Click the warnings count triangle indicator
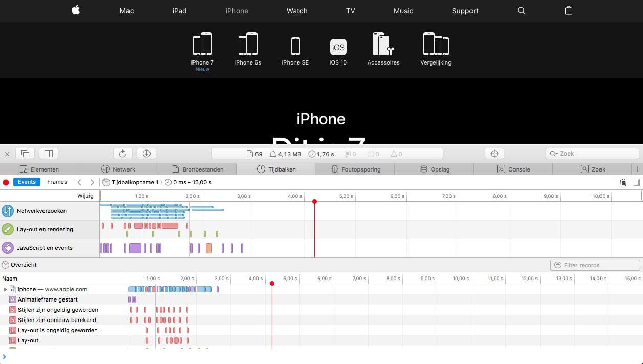 click(x=396, y=154)
